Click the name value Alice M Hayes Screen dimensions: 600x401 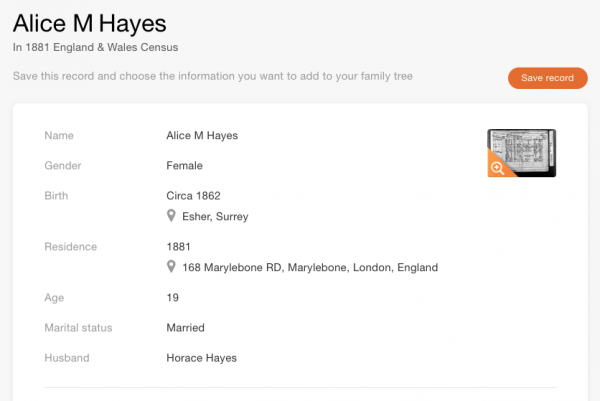(x=202, y=135)
